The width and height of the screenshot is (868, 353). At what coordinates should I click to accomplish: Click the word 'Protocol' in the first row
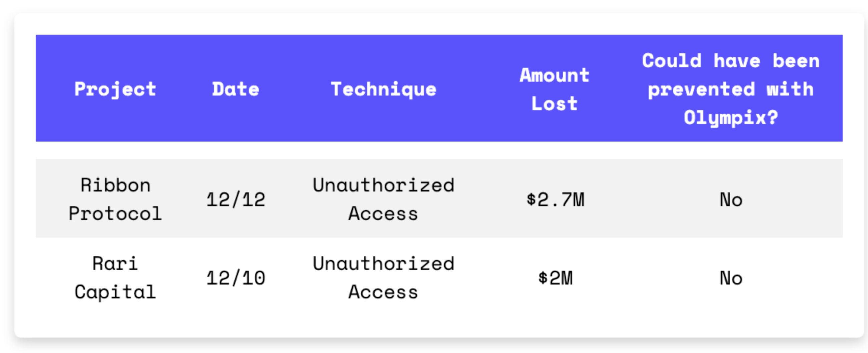[x=115, y=214]
